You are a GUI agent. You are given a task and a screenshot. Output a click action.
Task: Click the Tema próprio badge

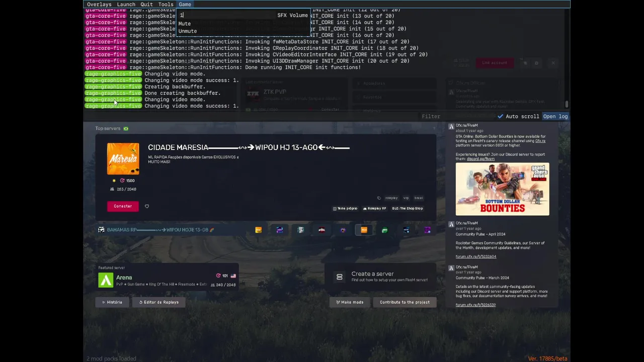[x=345, y=208]
